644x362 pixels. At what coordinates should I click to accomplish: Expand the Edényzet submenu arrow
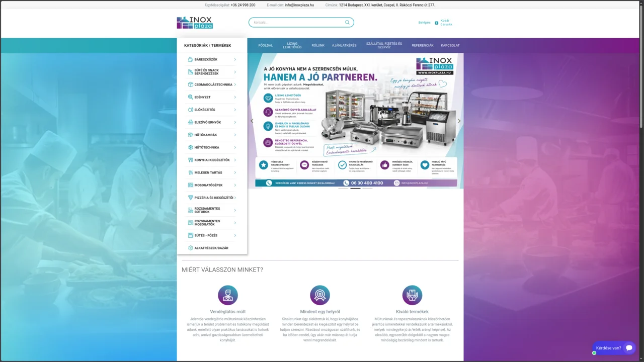coord(235,97)
